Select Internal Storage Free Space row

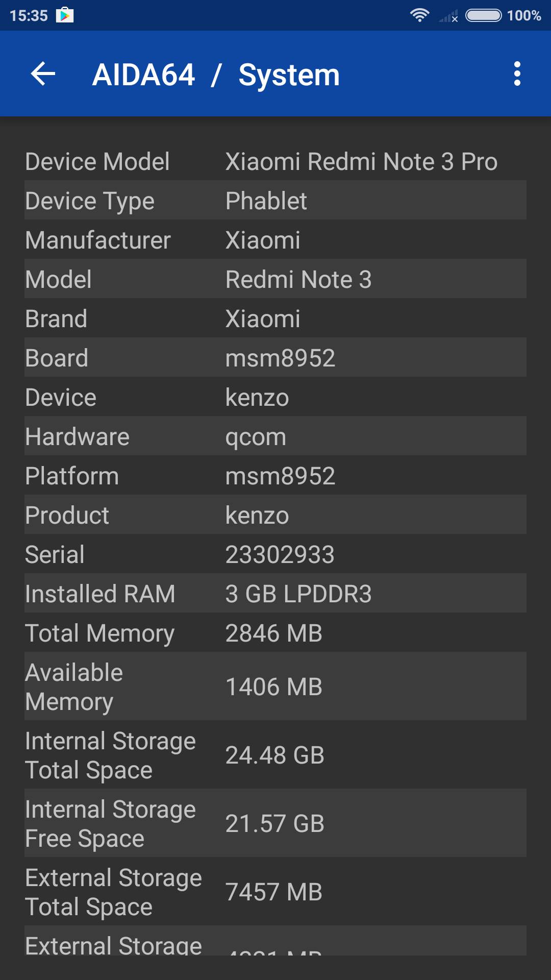(275, 823)
